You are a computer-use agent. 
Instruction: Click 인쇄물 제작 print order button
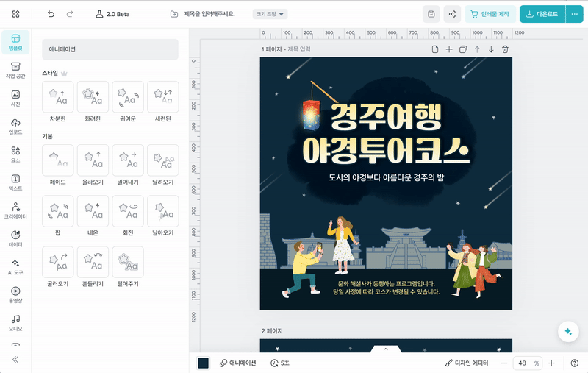click(490, 14)
